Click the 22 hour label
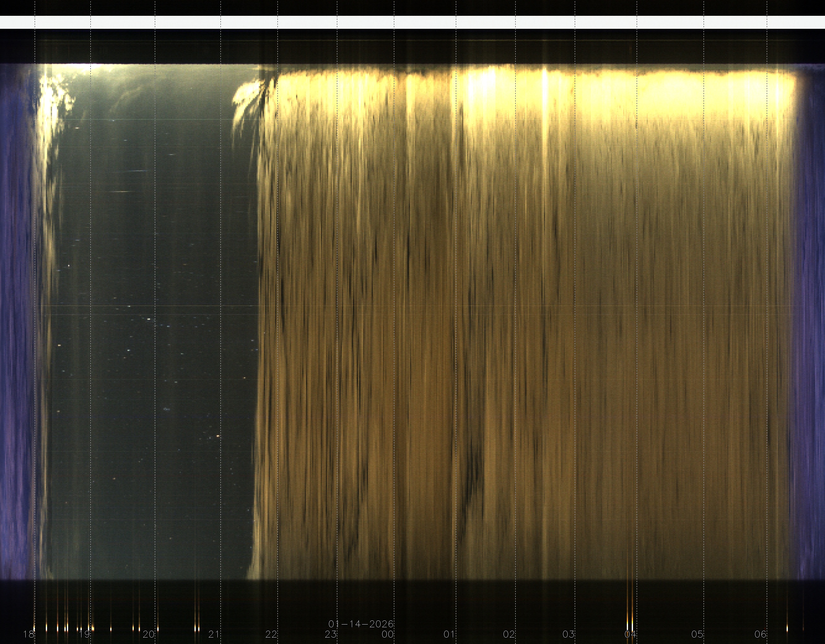 tap(271, 634)
